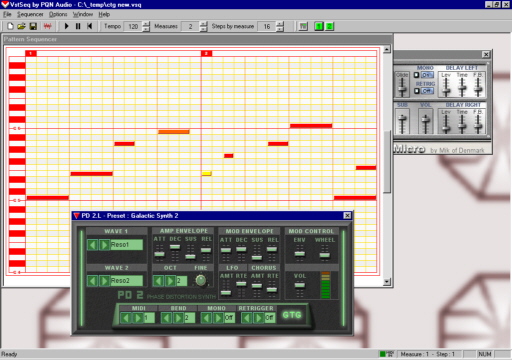Select previous Wave 2 waveform
This screenshot has width=512, height=360.
tap(92, 281)
